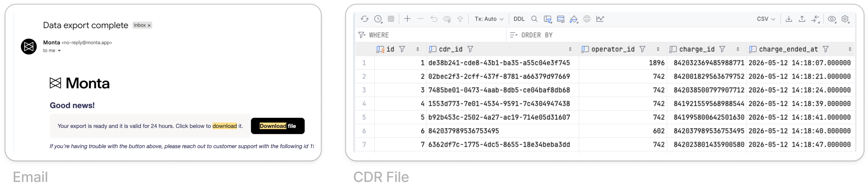The width and height of the screenshot is (868, 187).
Task: Add a new row with plus icon
Action: pyautogui.click(x=407, y=19)
